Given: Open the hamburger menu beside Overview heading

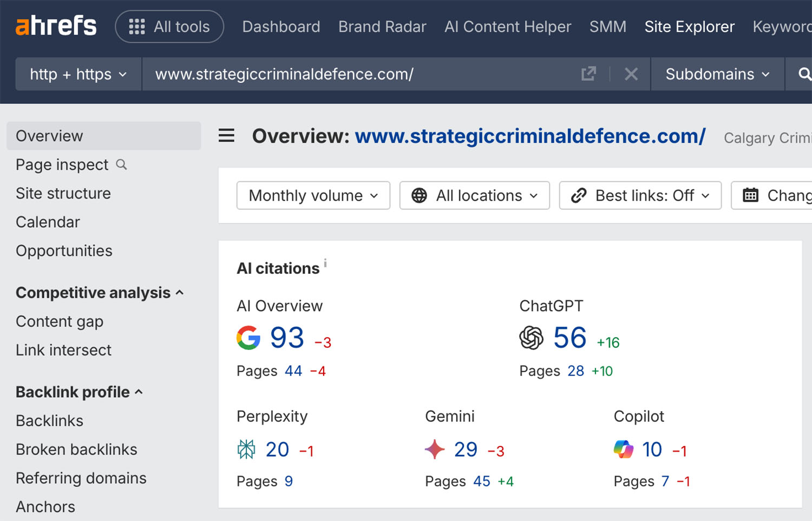Looking at the screenshot, I should click(226, 136).
